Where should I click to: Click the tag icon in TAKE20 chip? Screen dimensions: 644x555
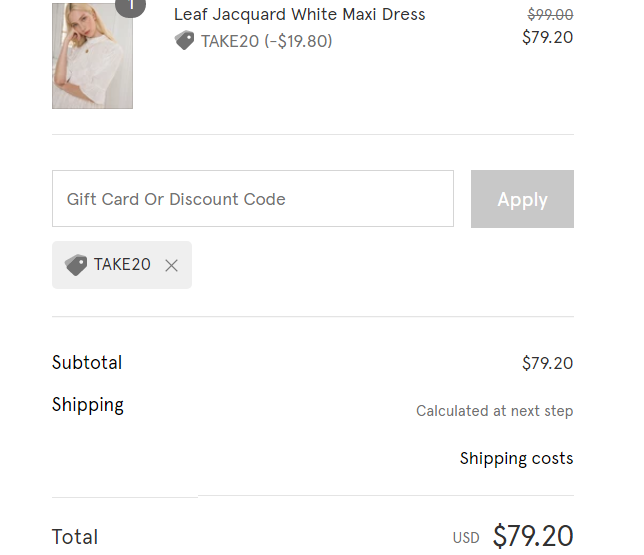(76, 265)
